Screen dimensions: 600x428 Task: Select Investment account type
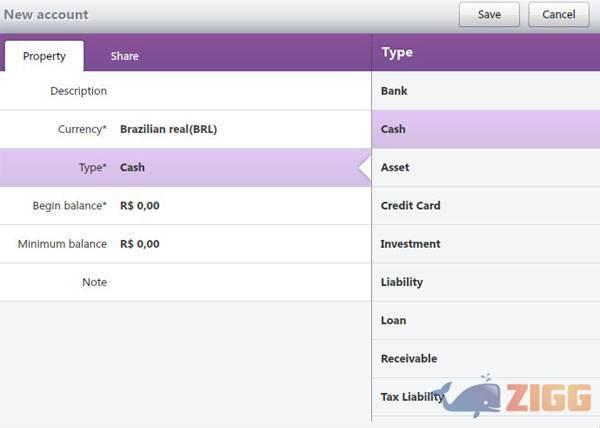pos(485,244)
